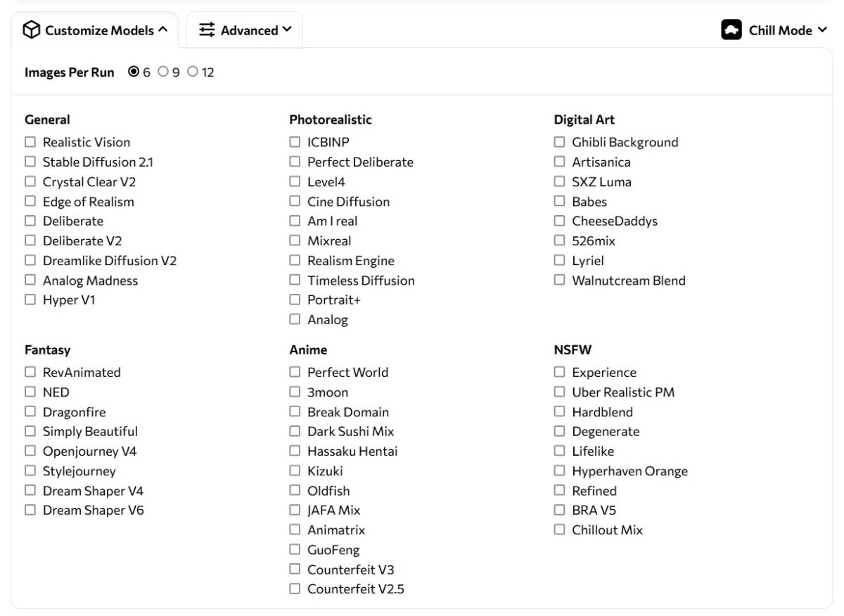Select the Perfect World anime model
Image resolution: width=844 pixels, height=616 pixels.
pos(295,372)
